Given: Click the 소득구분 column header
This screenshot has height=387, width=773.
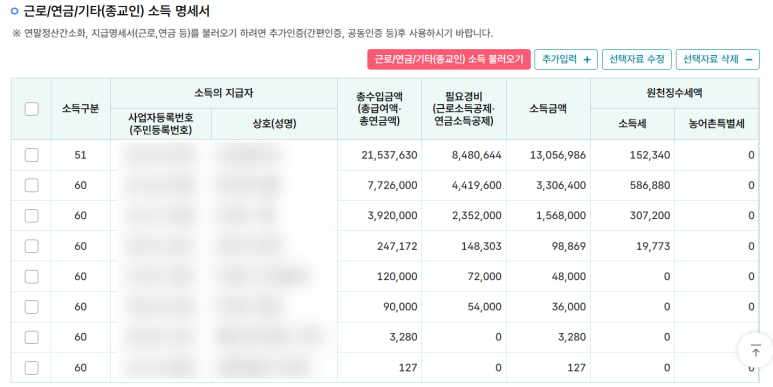Looking at the screenshot, I should 80,108.
